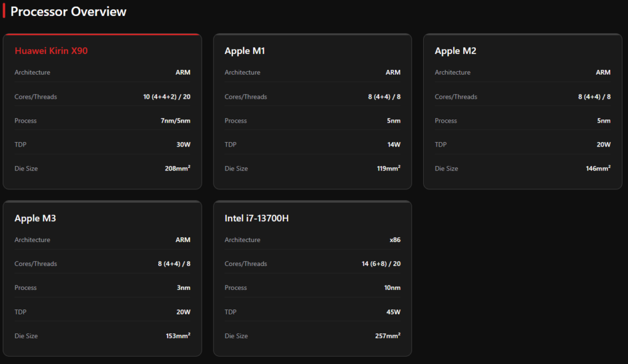This screenshot has height=364, width=628.
Task: Click Apple M2 TDP value 20W
Action: pyautogui.click(x=603, y=145)
